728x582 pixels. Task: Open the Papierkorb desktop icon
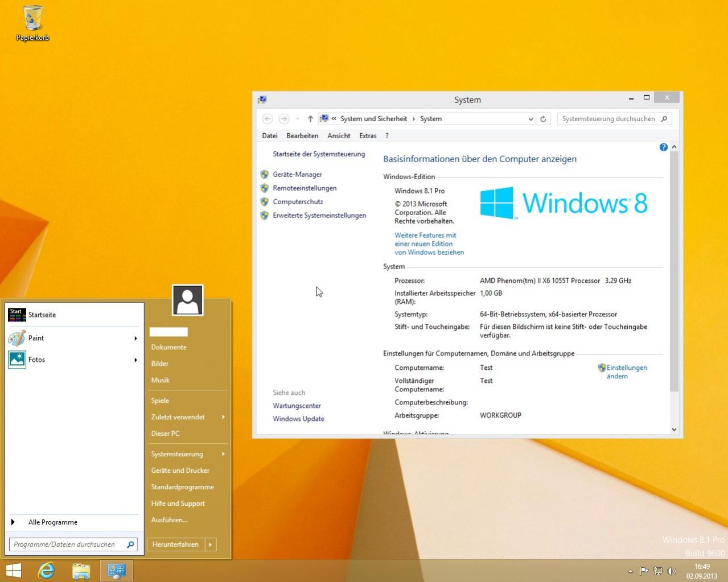click(32, 23)
